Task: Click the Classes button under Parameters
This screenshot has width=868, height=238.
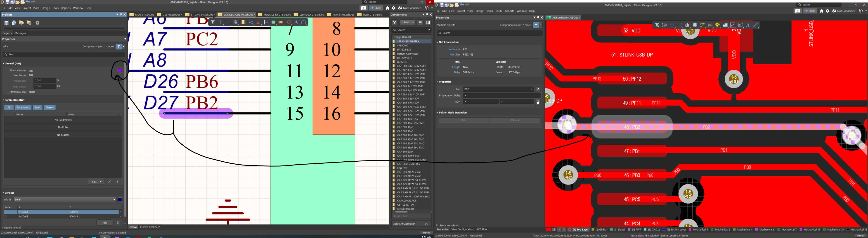Action: pos(50,108)
